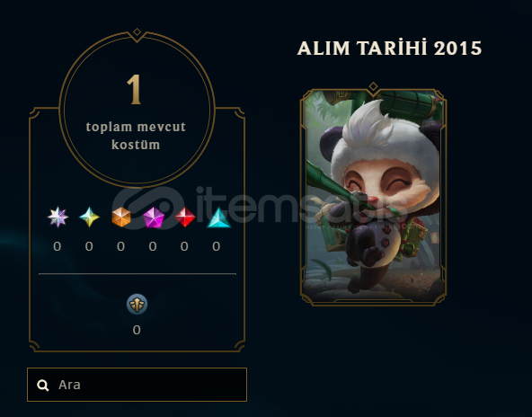Click the zero count under orange gem

click(120, 246)
